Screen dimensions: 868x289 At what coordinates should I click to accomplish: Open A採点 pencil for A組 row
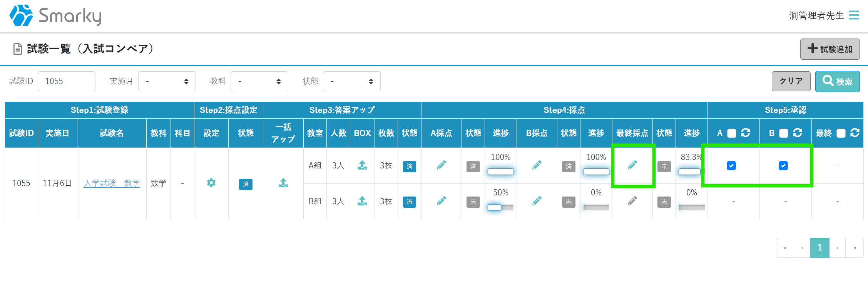coord(442,165)
